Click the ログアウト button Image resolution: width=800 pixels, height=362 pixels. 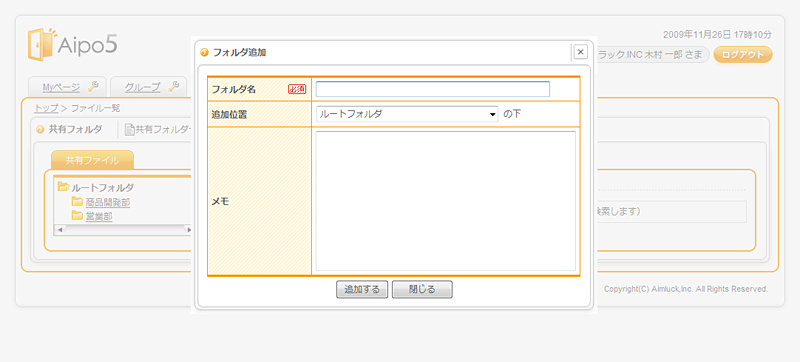tap(742, 55)
